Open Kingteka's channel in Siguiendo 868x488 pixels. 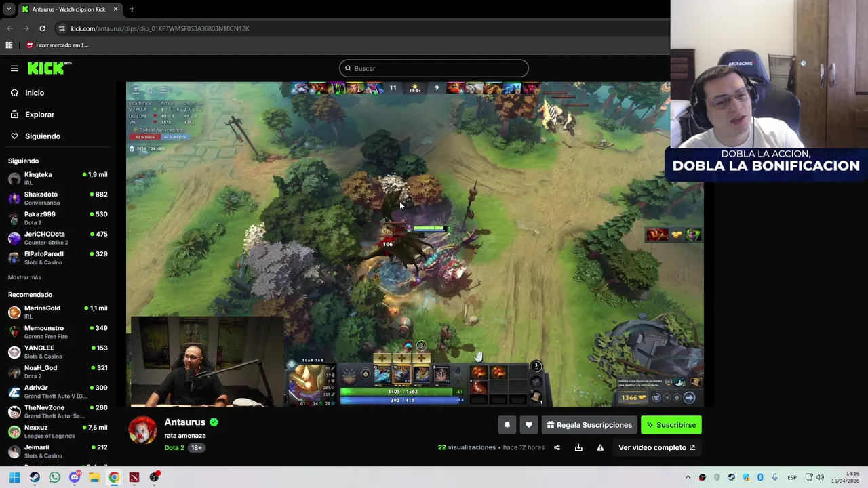pos(58,178)
